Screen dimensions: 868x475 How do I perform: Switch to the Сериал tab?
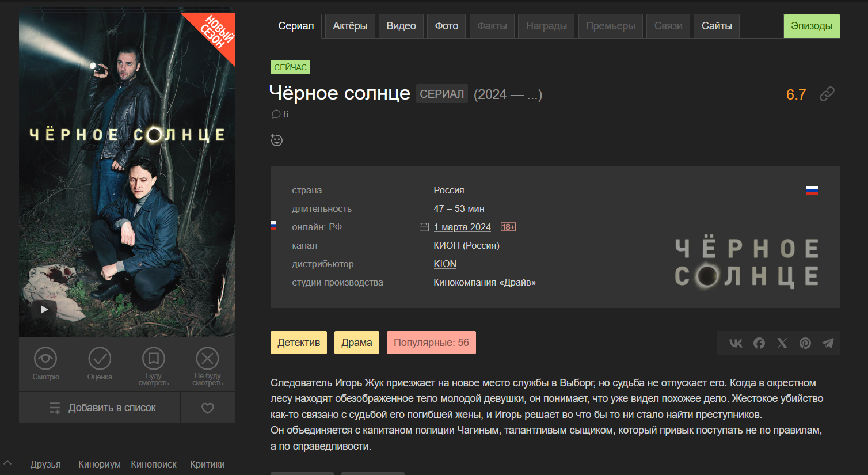pyautogui.click(x=296, y=26)
